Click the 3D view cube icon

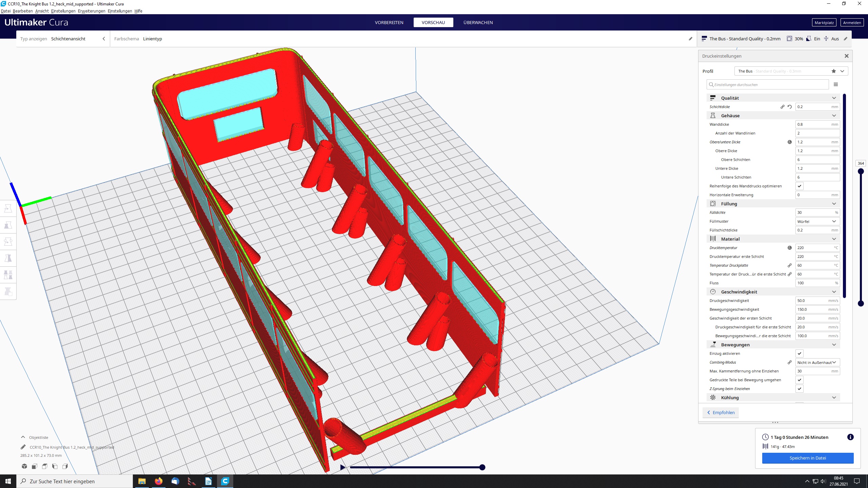pos(24,466)
